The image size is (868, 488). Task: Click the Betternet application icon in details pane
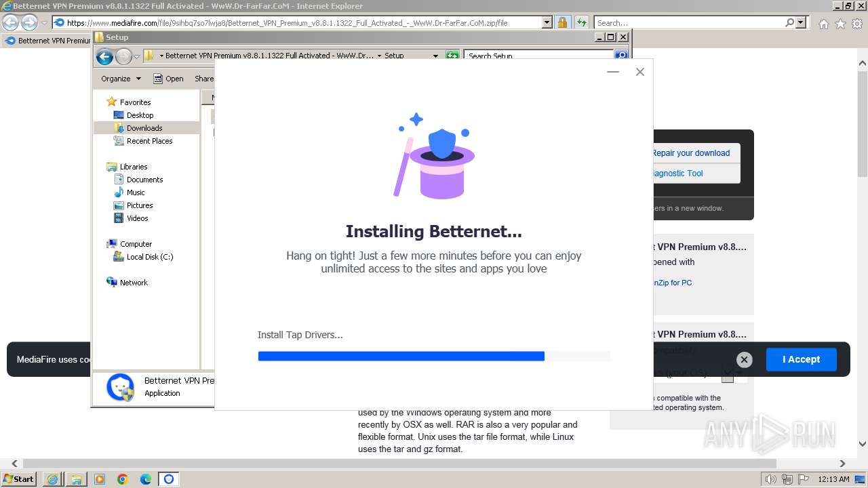pyautogui.click(x=121, y=387)
